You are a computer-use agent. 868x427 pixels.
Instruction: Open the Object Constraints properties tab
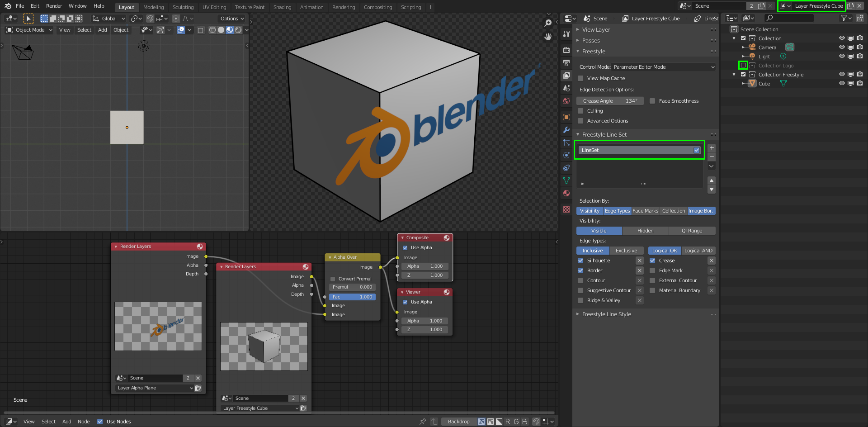tap(566, 168)
